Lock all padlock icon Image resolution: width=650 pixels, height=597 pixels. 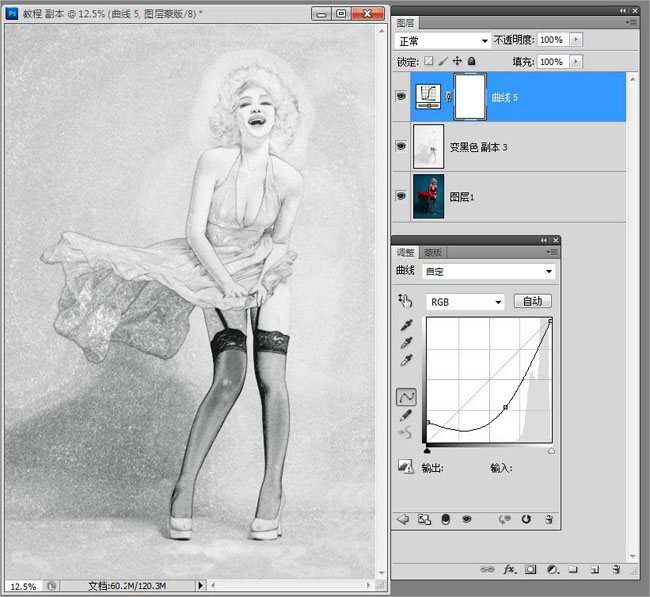pyautogui.click(x=471, y=61)
